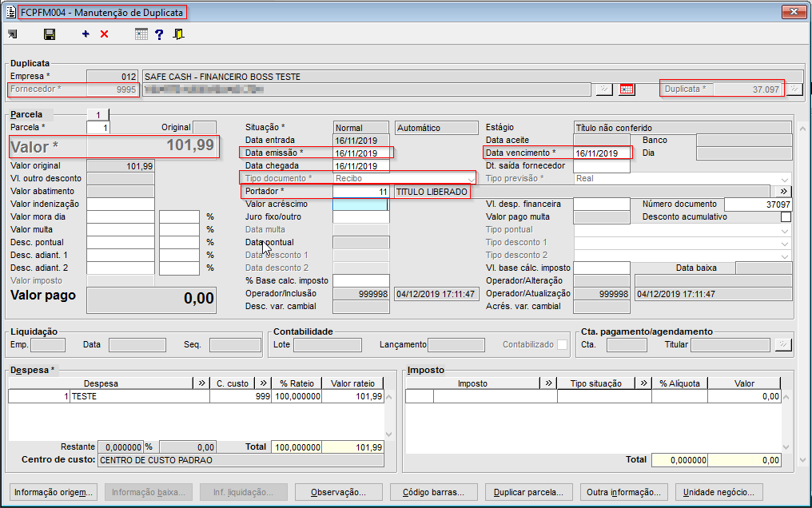Click the Desc. pontual percent field

tap(179, 243)
